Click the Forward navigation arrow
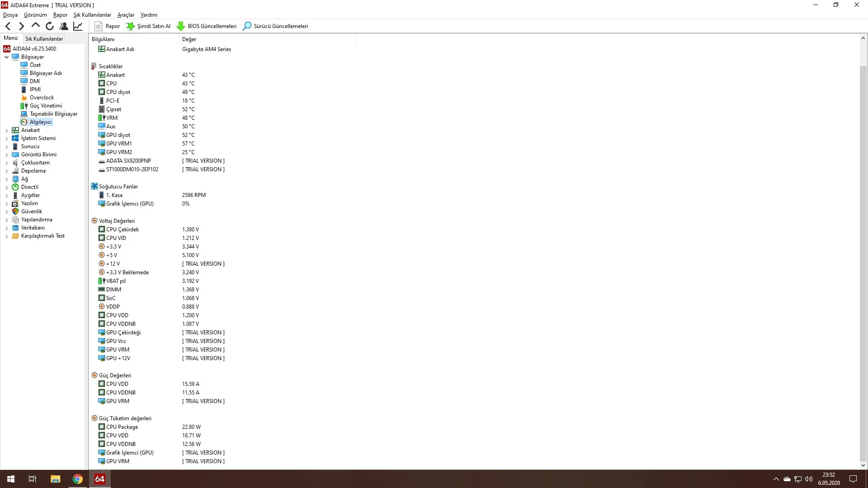Image resolution: width=868 pixels, height=488 pixels. [21, 26]
